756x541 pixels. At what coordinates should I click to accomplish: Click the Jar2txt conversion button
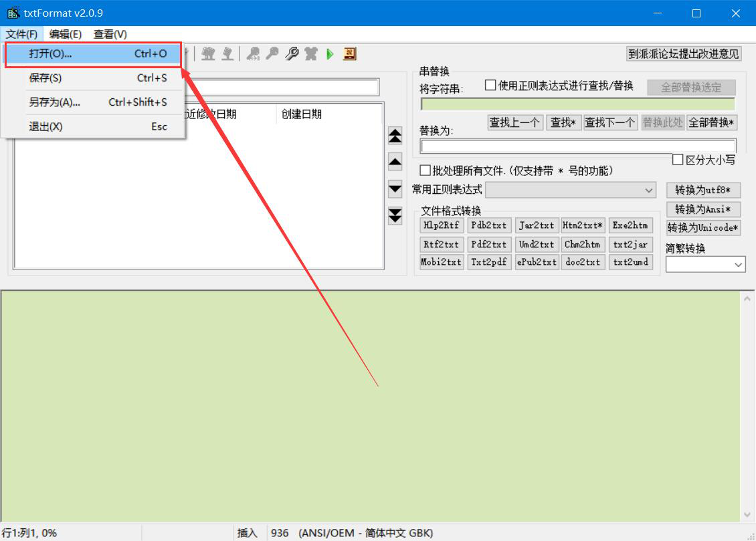(x=536, y=225)
